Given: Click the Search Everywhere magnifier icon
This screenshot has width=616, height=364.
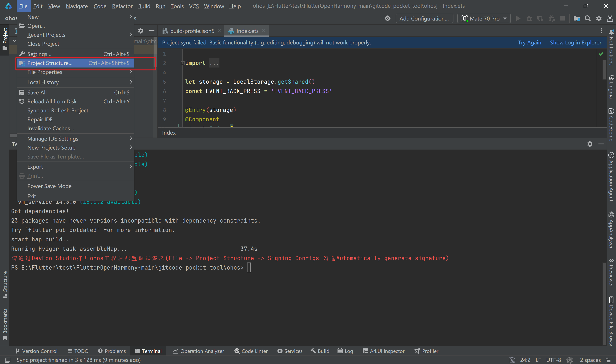Looking at the screenshot, I should pyautogui.click(x=588, y=18).
